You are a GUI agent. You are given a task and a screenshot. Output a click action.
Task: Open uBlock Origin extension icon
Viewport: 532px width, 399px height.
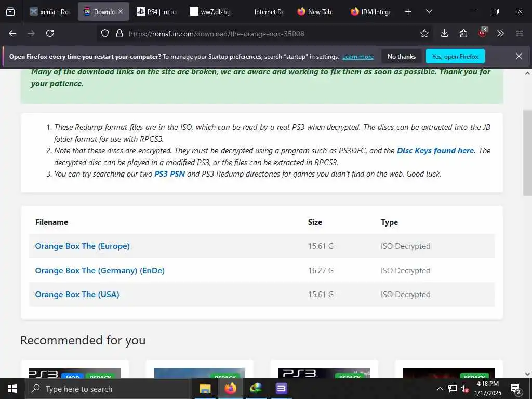click(483, 33)
